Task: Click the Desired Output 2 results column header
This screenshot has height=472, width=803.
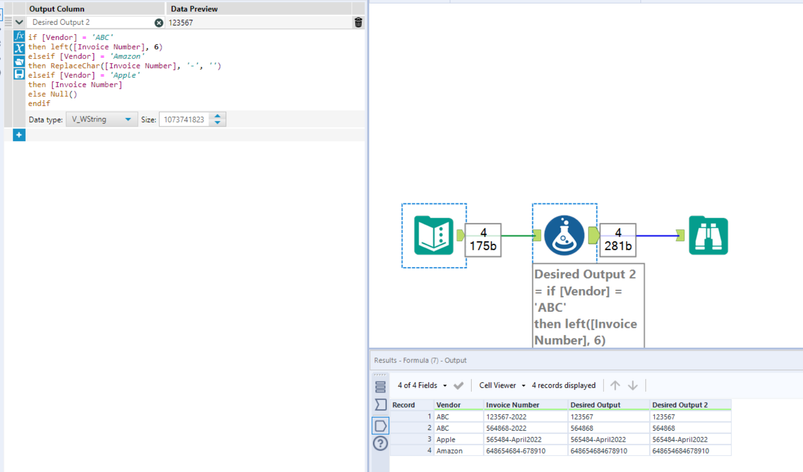Action: click(690, 405)
